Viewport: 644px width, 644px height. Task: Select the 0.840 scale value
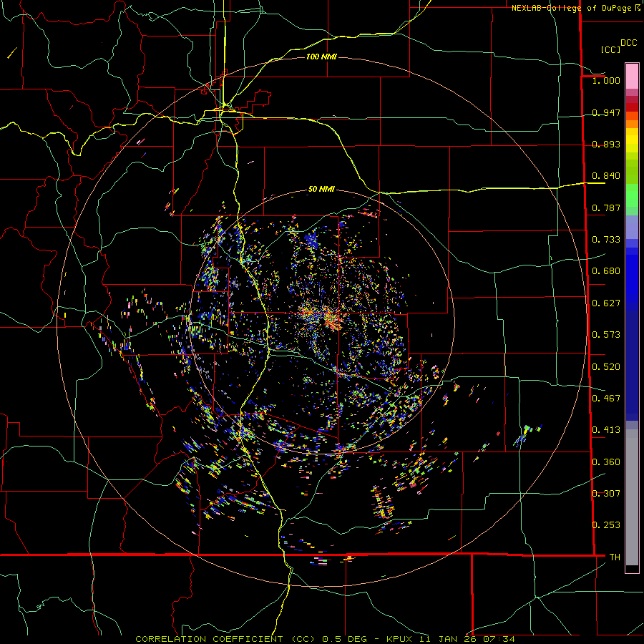coord(606,176)
